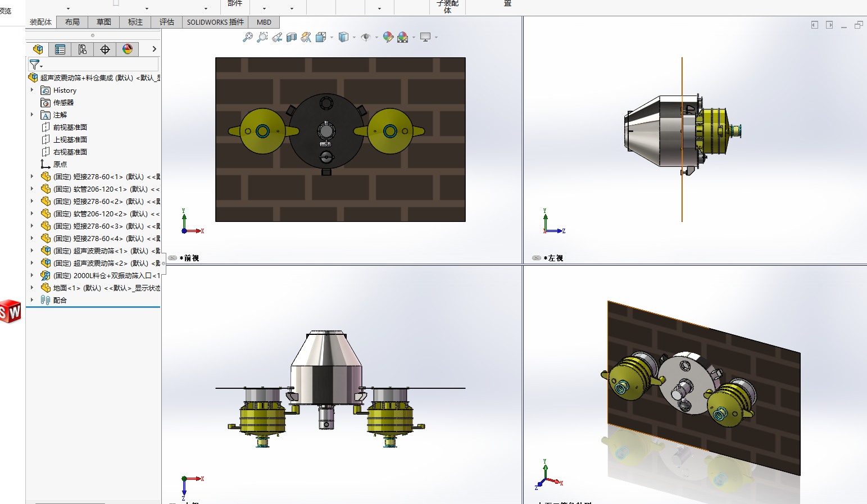Image resolution: width=867 pixels, height=504 pixels.
Task: Expand the 软管206-120<1> component
Action: point(32,189)
